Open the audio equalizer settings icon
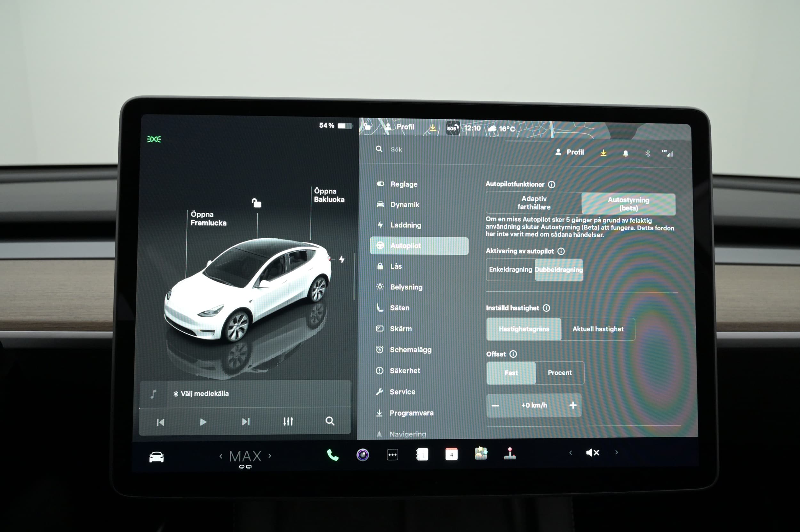This screenshot has width=800, height=532. tap(288, 421)
